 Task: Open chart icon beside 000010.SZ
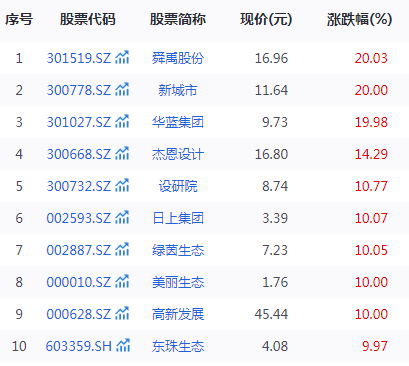click(122, 282)
